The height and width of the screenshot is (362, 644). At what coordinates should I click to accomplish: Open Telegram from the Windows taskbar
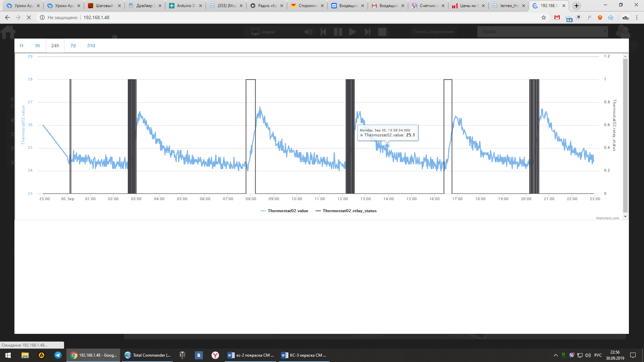[58, 355]
